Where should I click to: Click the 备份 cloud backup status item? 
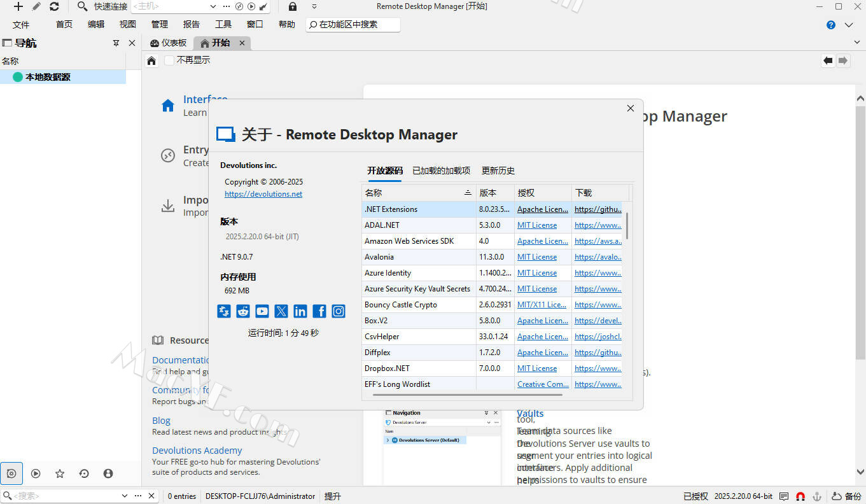pos(846,496)
